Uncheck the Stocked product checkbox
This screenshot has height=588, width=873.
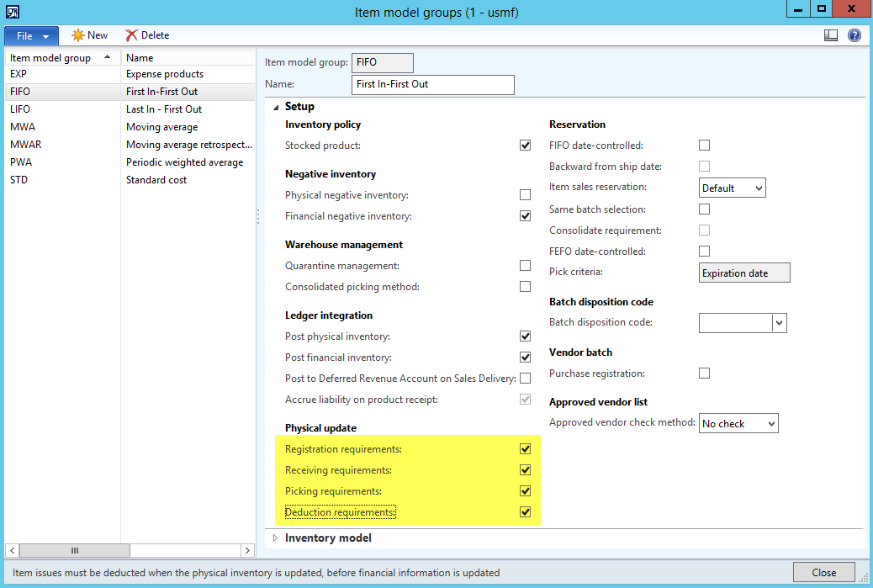526,146
